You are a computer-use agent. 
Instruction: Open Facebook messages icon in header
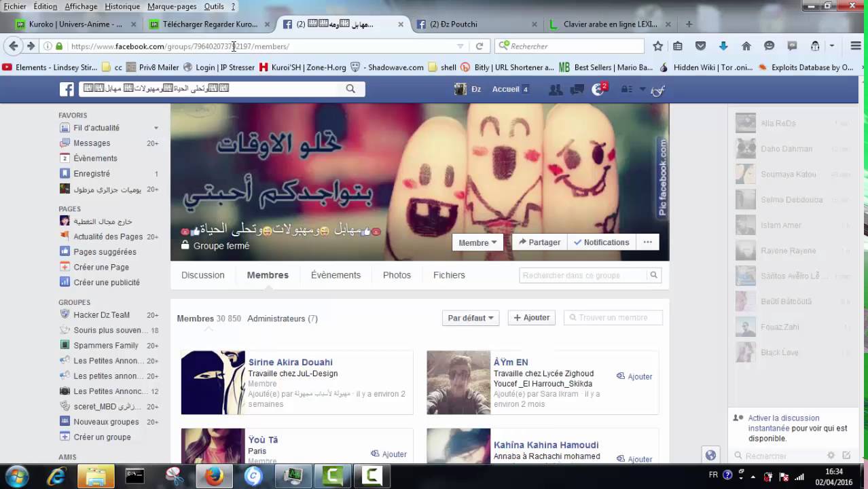coord(577,89)
